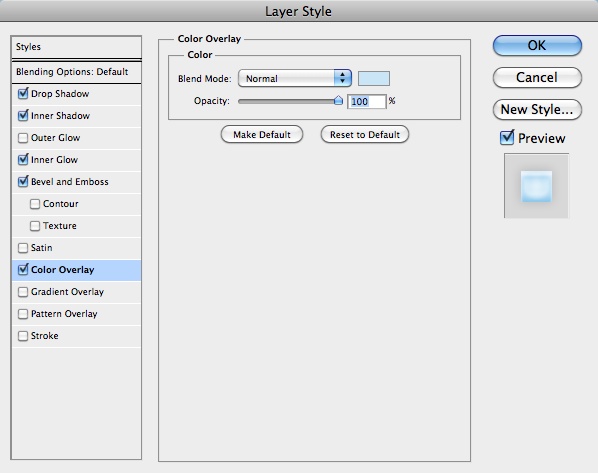Uncheck the Drop Shadow checkbox
Image resolution: width=598 pixels, height=473 pixels.
23,93
